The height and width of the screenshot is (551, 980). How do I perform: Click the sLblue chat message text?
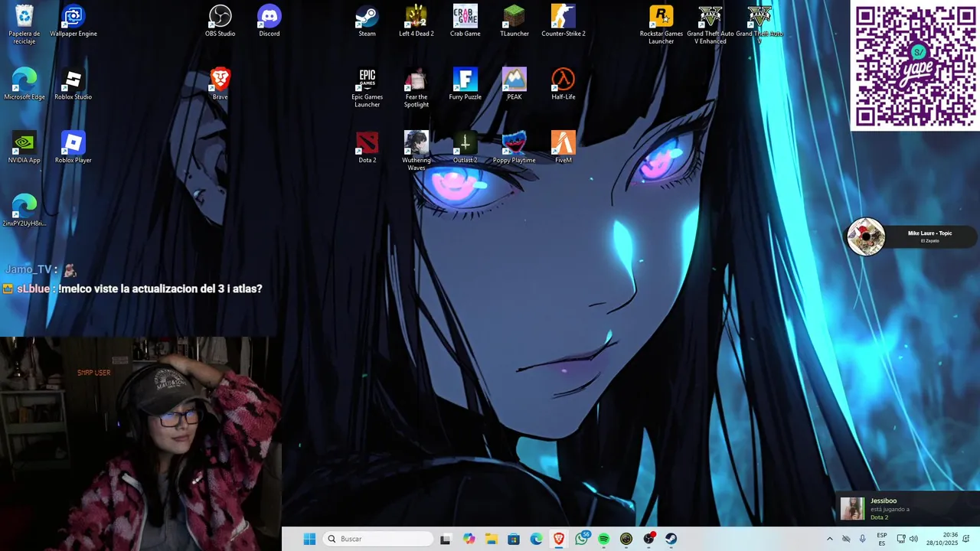pos(160,289)
